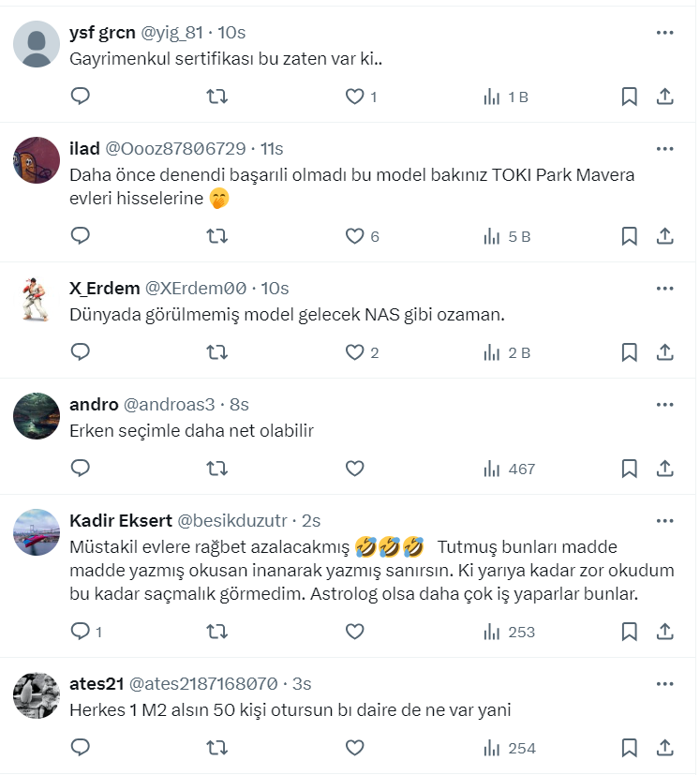Bookmark X_Erdem's tweet
The height and width of the screenshot is (775, 700).
(x=630, y=352)
